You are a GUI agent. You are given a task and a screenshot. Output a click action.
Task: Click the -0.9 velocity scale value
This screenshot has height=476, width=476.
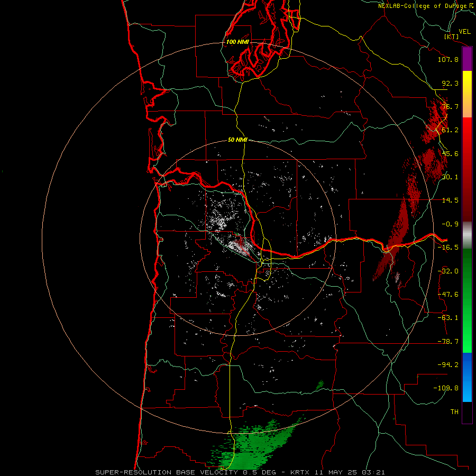tap(450, 224)
